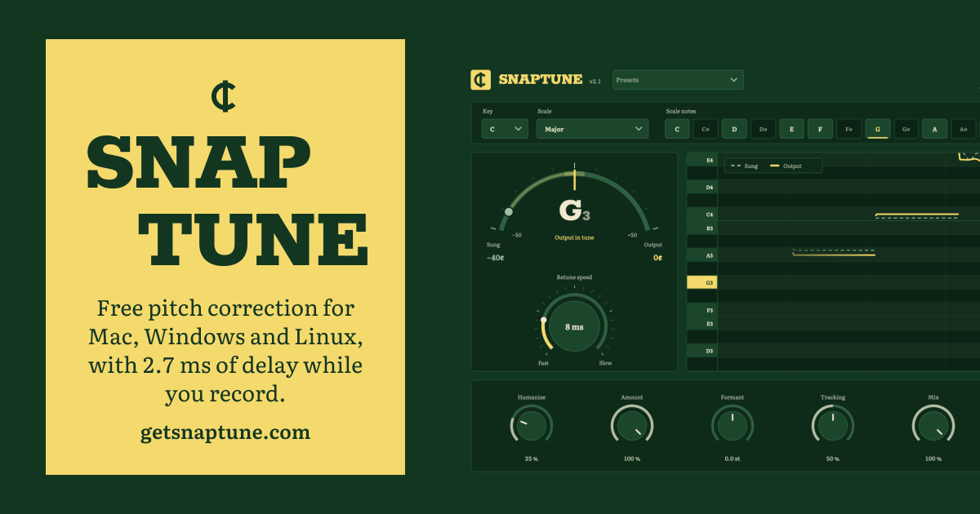Toggle the highlighted G scale note
This screenshot has width=980, height=514.
point(877,129)
